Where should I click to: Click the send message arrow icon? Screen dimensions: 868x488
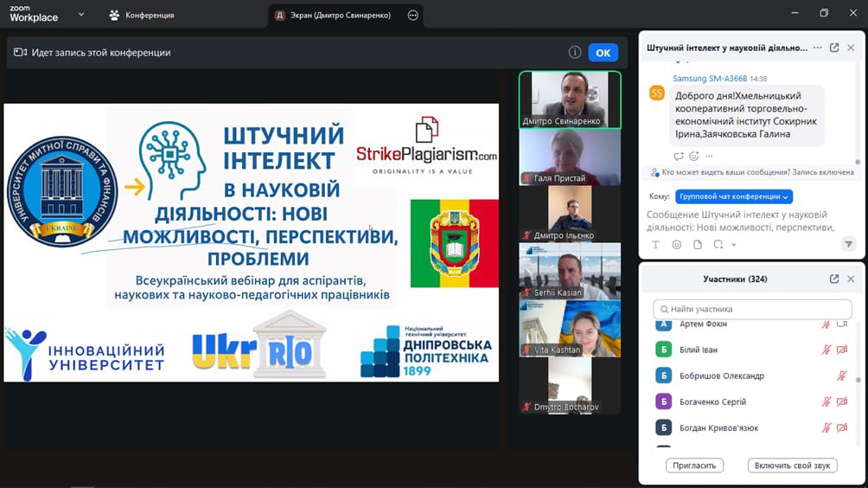click(x=848, y=245)
